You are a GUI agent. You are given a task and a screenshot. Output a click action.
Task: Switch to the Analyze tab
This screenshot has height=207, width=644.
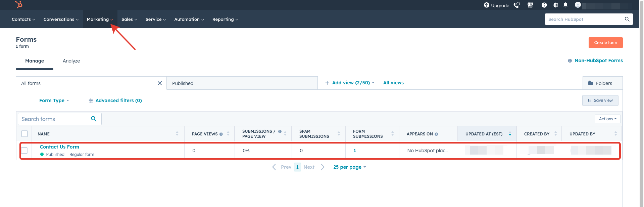coord(71,61)
